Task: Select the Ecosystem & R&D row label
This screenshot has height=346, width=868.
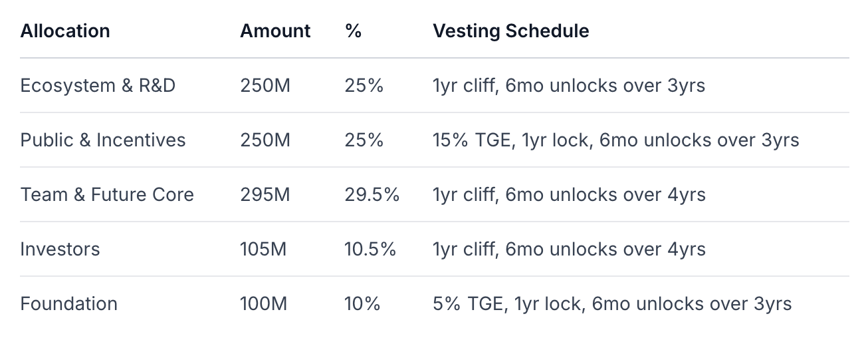Action: pos(98,86)
